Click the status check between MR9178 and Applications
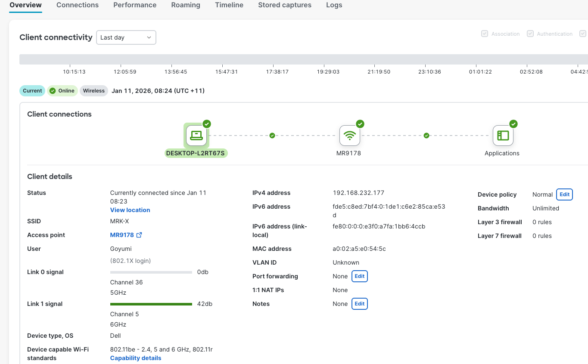Screen dimensions: 588x364 coord(426,136)
